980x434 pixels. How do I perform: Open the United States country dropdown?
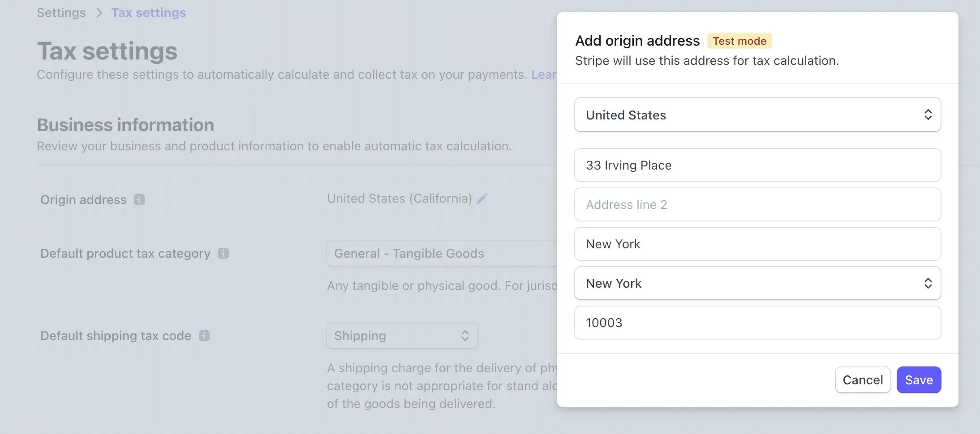click(757, 115)
